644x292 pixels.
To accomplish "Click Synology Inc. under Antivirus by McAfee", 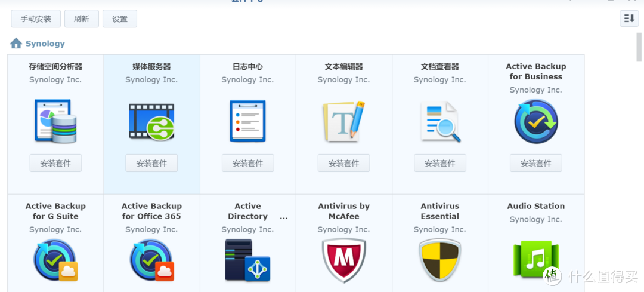I will tap(344, 229).
